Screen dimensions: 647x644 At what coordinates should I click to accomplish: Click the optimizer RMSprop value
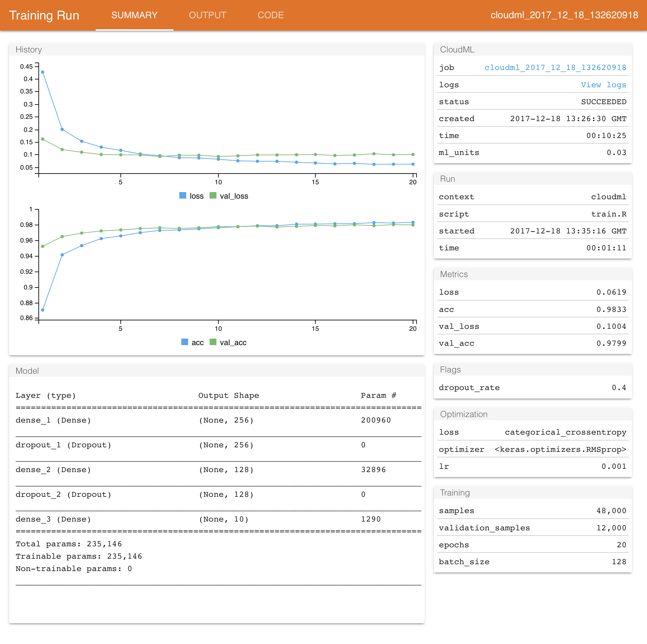560,449
